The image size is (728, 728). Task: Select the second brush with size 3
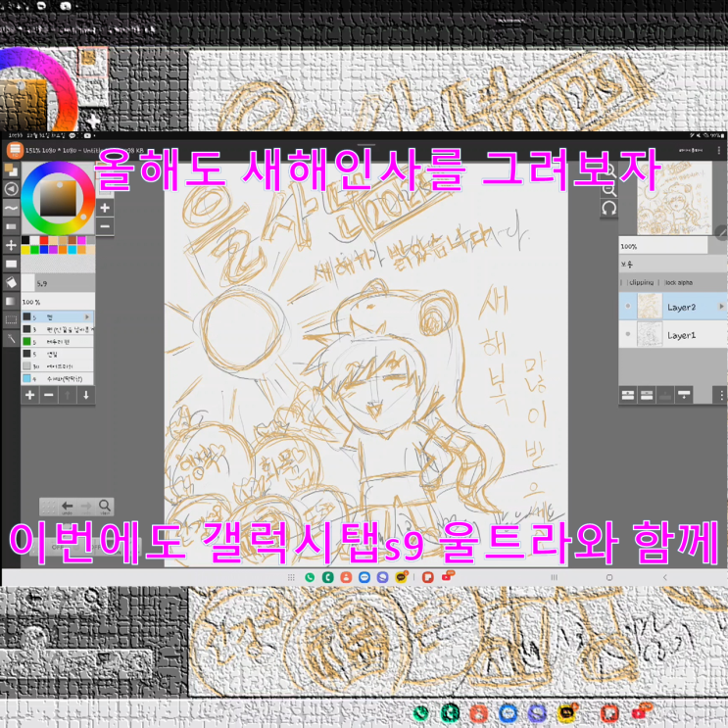(58, 329)
